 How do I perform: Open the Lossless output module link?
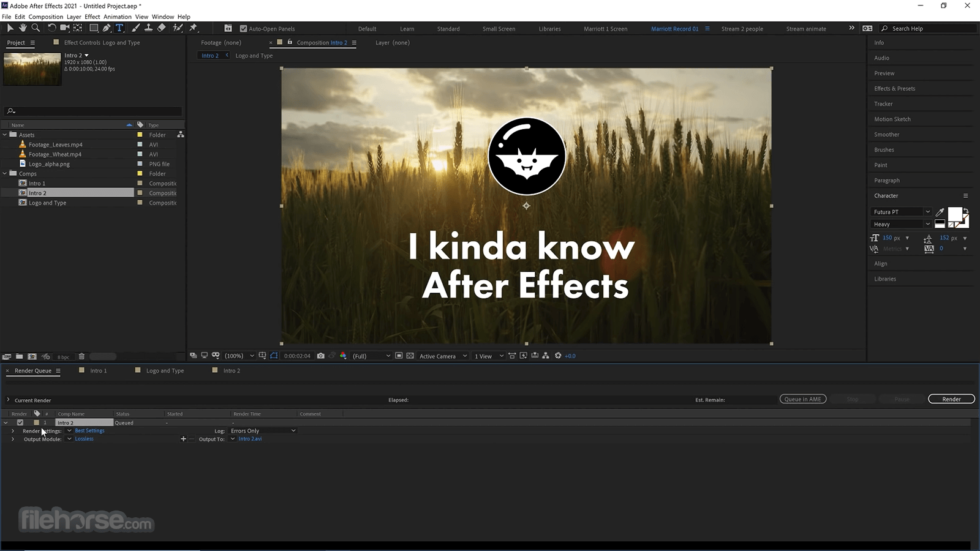click(x=84, y=439)
